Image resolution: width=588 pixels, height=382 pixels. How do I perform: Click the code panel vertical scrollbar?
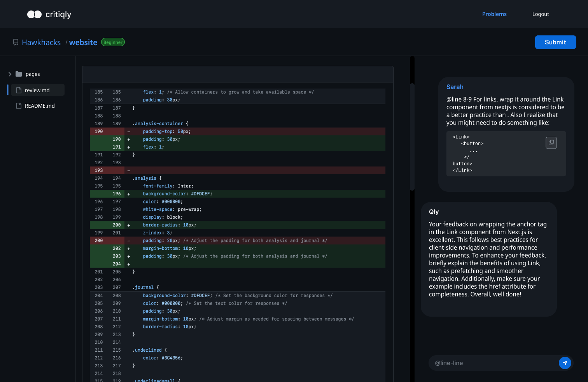pos(412,136)
